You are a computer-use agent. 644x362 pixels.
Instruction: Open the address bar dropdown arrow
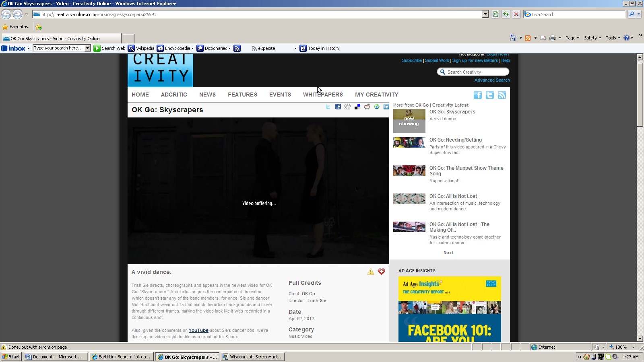(485, 14)
